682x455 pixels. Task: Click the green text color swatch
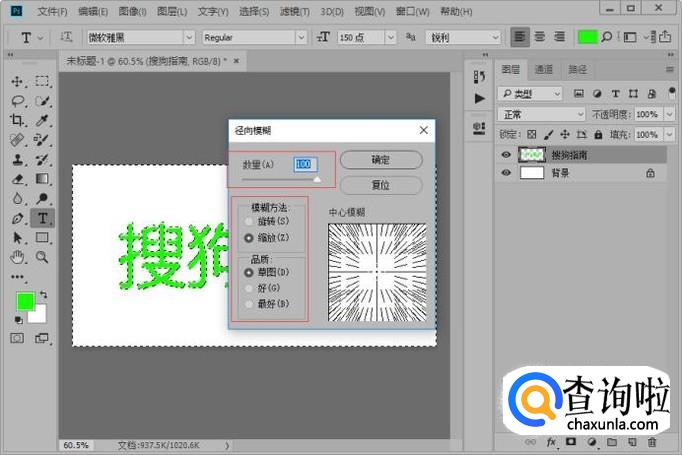coord(588,37)
